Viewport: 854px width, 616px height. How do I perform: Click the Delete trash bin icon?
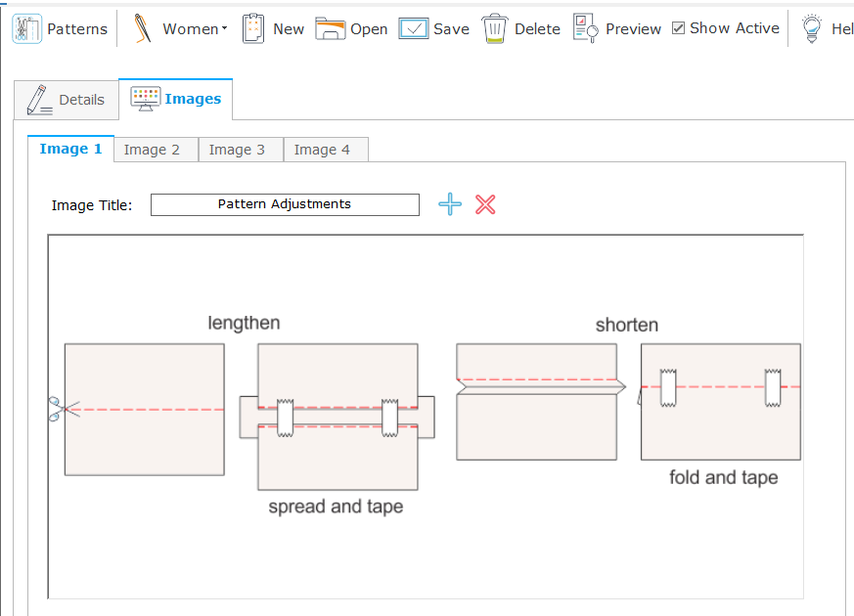tap(495, 28)
